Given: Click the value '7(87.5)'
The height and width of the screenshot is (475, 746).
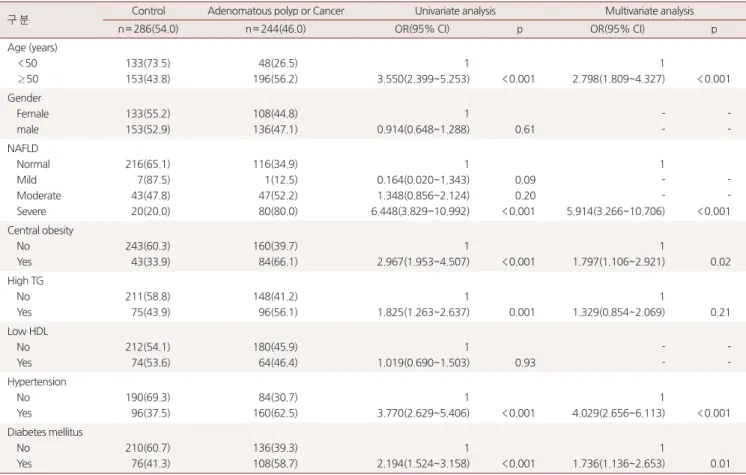Looking at the screenshot, I should tap(154, 180).
